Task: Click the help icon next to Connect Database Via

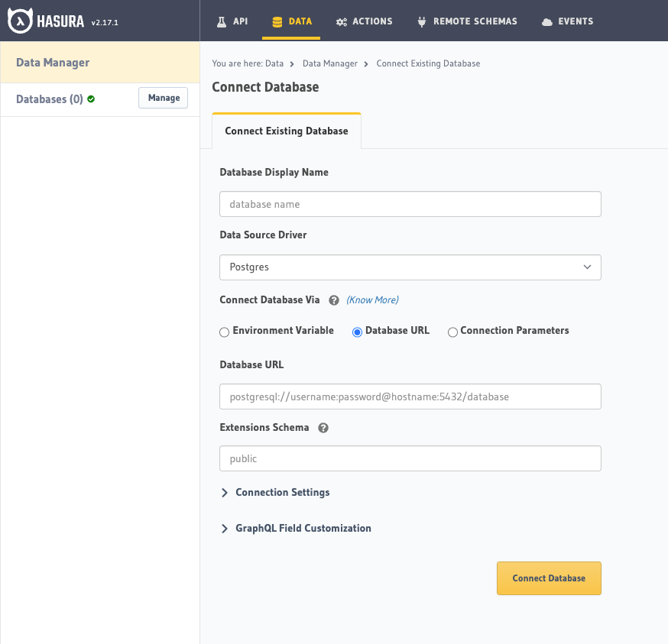Action: [334, 300]
